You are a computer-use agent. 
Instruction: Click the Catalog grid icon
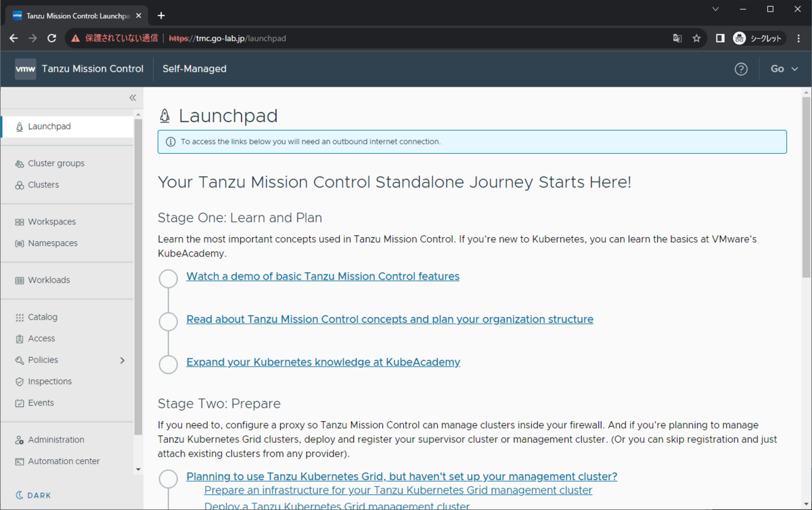(20, 317)
